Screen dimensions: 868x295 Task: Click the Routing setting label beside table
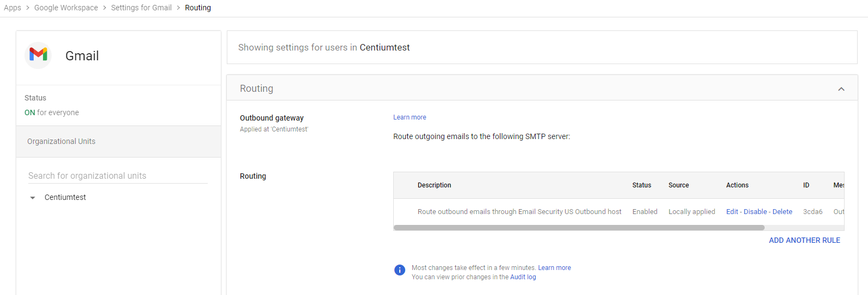pyautogui.click(x=253, y=176)
